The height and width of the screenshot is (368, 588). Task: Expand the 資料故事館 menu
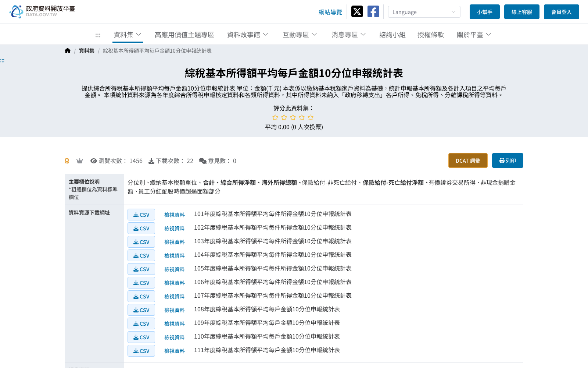point(248,35)
